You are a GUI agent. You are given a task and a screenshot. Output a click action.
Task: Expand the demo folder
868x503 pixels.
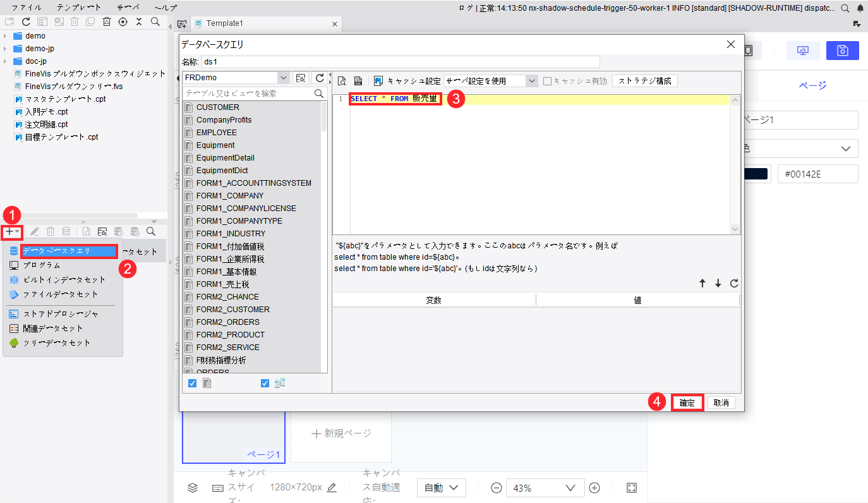(5, 36)
